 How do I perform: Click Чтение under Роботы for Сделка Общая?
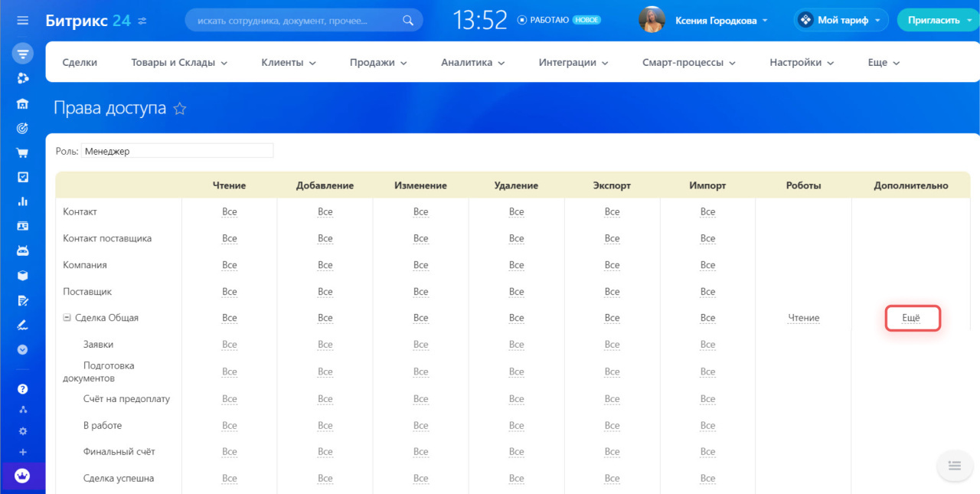(x=804, y=318)
